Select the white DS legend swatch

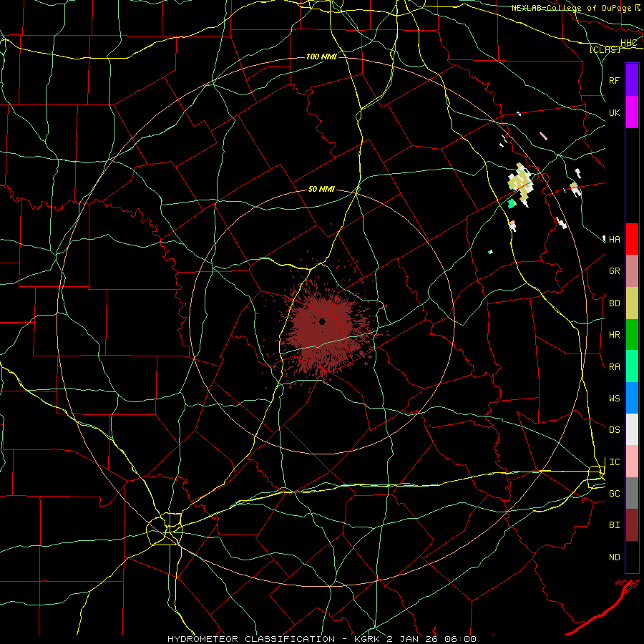[632, 429]
